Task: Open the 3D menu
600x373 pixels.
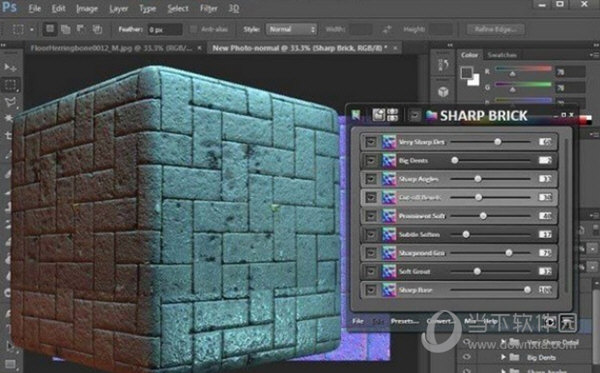Action: (x=234, y=8)
